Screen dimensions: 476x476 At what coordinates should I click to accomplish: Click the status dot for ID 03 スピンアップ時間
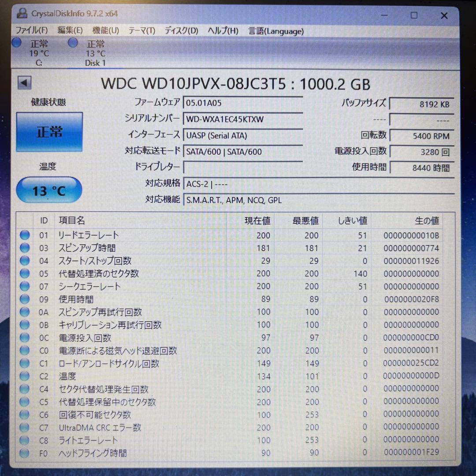25,248
